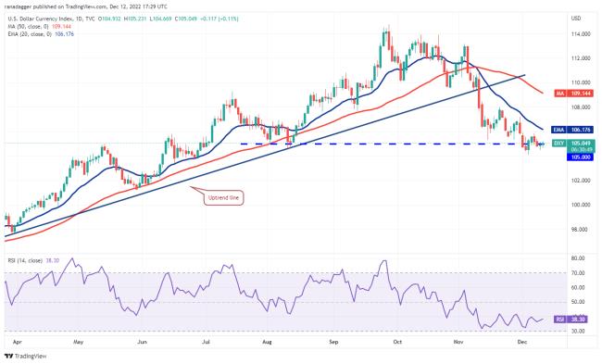This screenshot has height=364, width=602.
Task: Click the blue EMA 106.176 price tag
Action: click(x=572, y=130)
